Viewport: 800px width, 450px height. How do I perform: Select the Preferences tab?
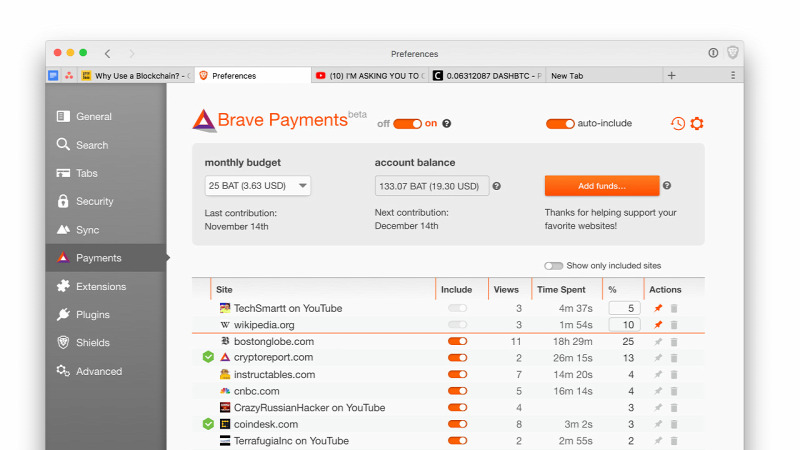[x=253, y=76]
